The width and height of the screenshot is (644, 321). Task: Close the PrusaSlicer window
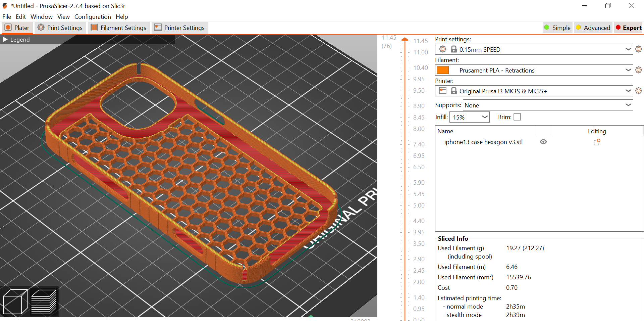pyautogui.click(x=632, y=6)
